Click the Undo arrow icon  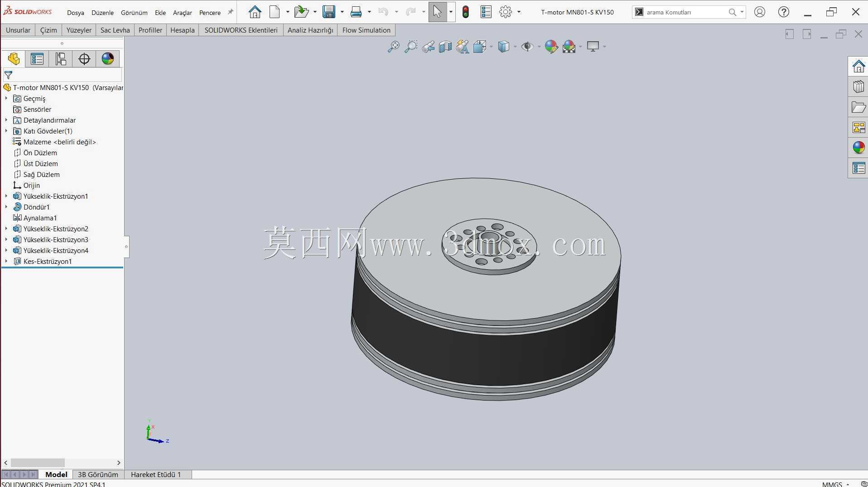coord(383,12)
